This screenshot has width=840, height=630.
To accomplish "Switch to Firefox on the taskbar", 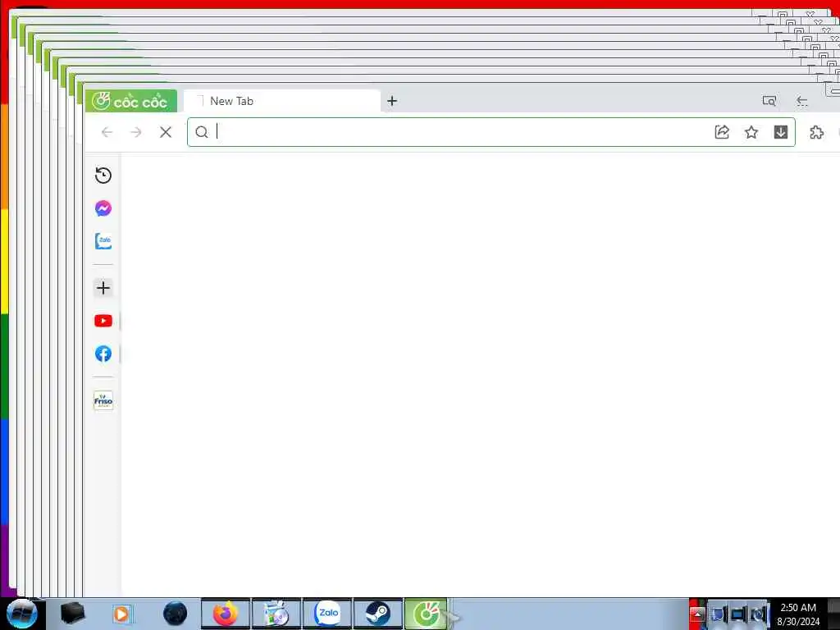I will click(x=226, y=614).
